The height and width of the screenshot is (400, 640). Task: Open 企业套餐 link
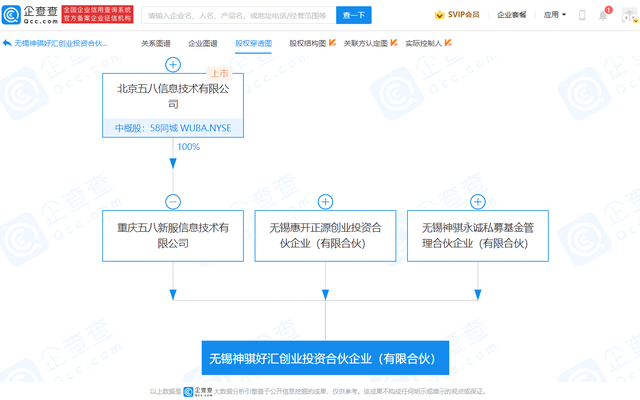(511, 15)
